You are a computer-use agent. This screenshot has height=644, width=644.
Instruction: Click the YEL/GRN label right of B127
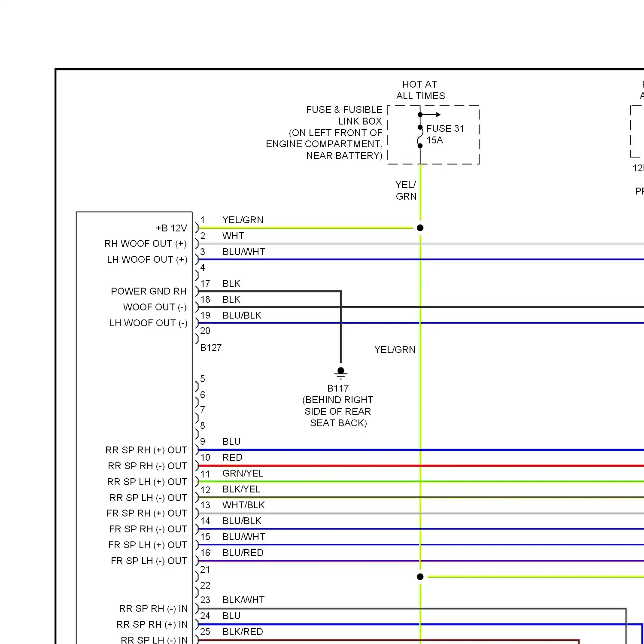pos(395,350)
